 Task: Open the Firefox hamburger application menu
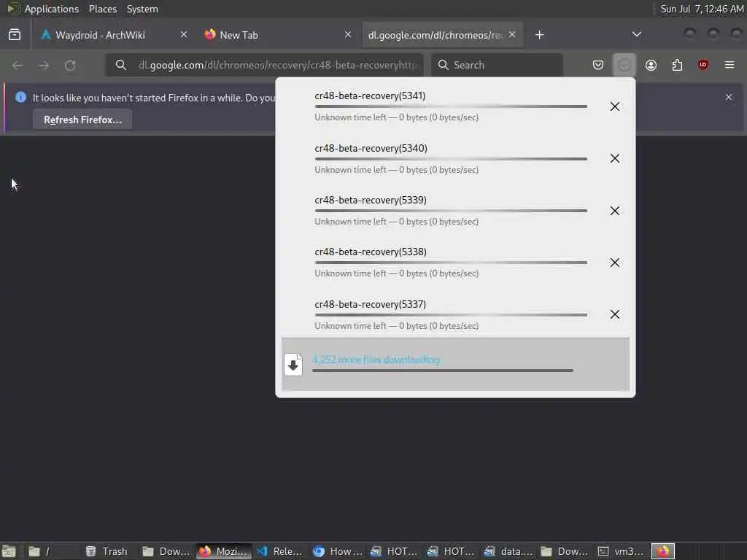(x=729, y=65)
